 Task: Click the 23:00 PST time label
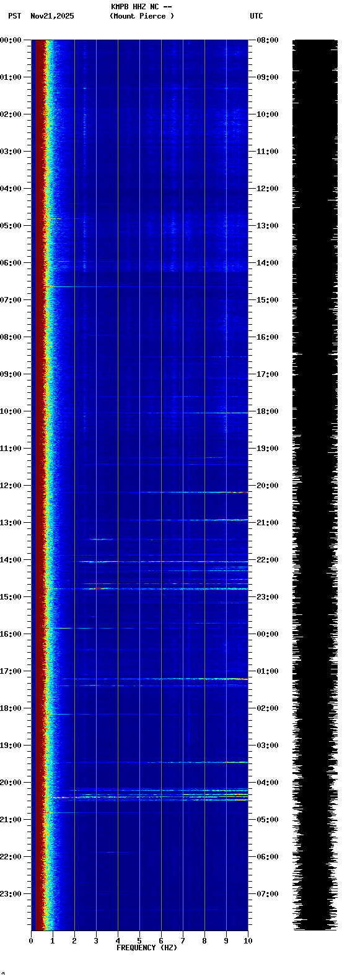coord(11,894)
